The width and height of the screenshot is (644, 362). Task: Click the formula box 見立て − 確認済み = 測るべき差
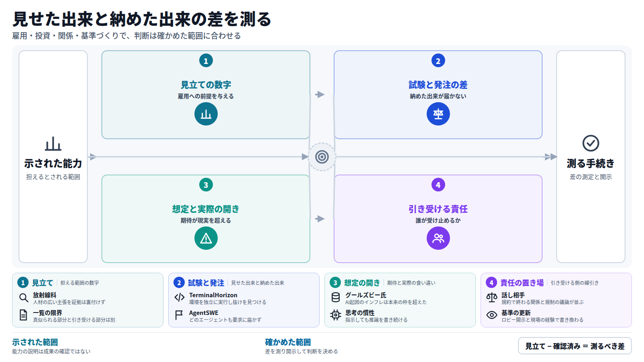(x=575, y=346)
